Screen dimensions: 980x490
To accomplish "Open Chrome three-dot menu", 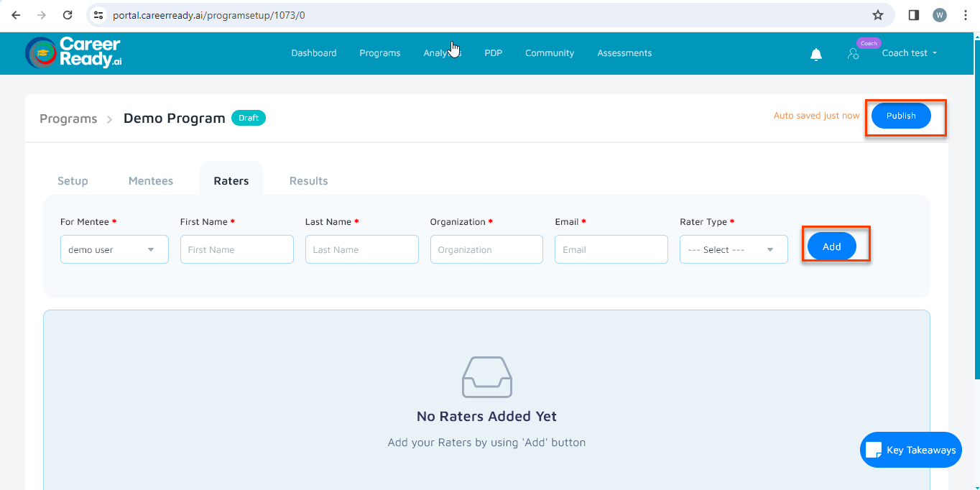I will tap(965, 15).
